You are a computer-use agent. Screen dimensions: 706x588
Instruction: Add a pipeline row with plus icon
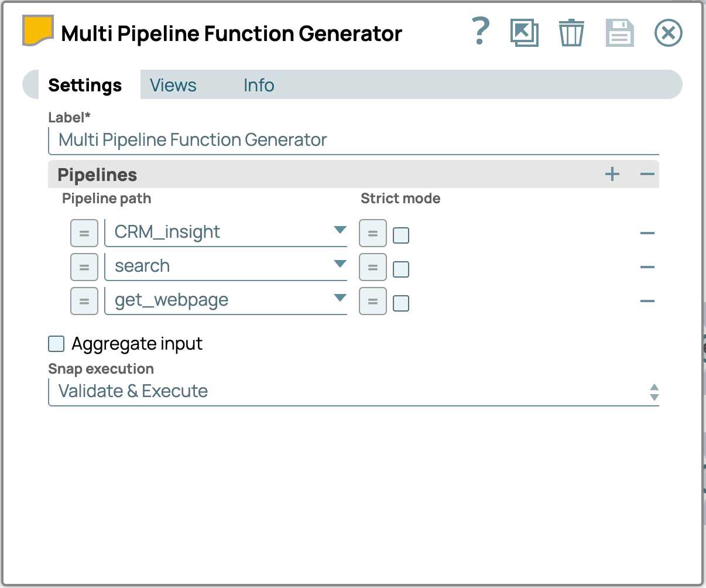click(612, 175)
